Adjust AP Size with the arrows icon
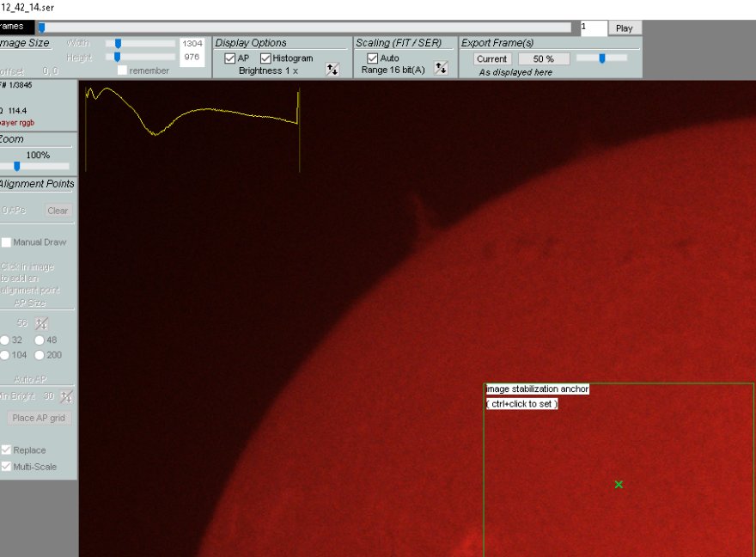 pyautogui.click(x=41, y=324)
